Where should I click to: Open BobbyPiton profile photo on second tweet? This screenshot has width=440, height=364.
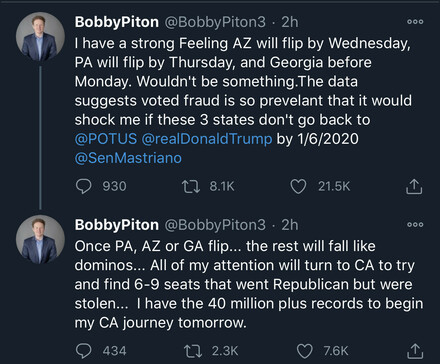pyautogui.click(x=40, y=239)
